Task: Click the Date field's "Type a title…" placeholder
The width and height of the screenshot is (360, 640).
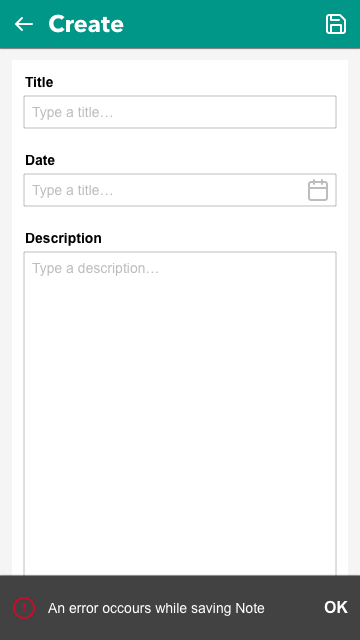Action: click(x=73, y=190)
